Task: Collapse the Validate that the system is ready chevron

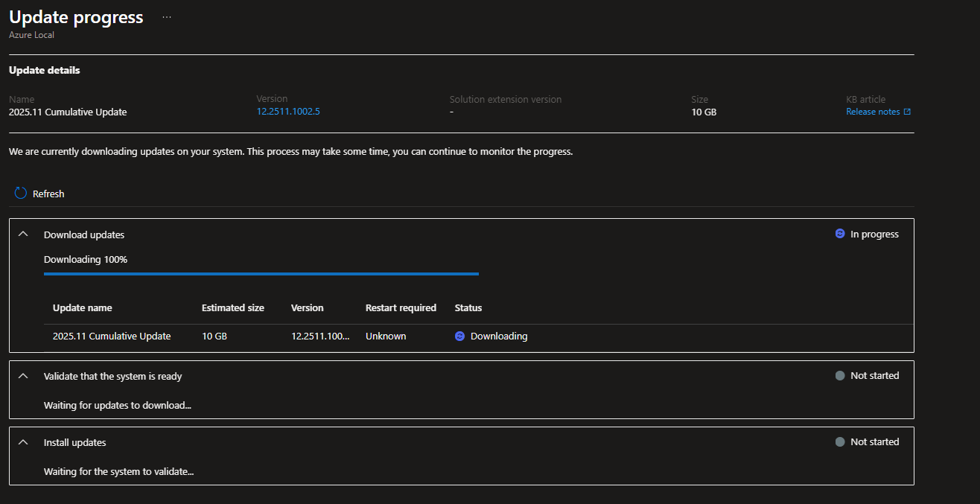Action: (23, 376)
